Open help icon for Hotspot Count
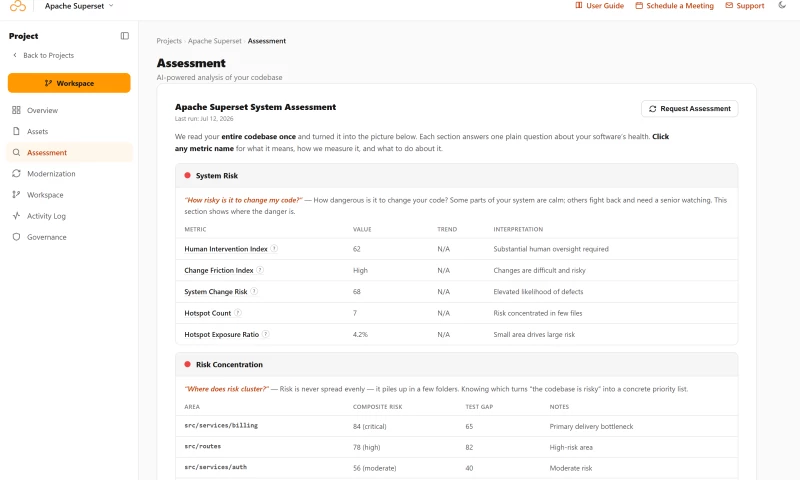The width and height of the screenshot is (800, 480). (237, 313)
